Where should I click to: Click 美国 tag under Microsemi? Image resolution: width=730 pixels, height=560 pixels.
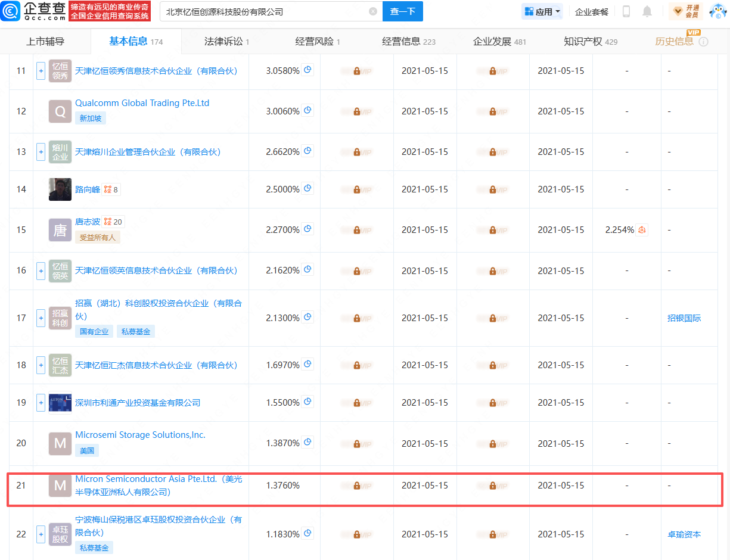pyautogui.click(x=87, y=451)
